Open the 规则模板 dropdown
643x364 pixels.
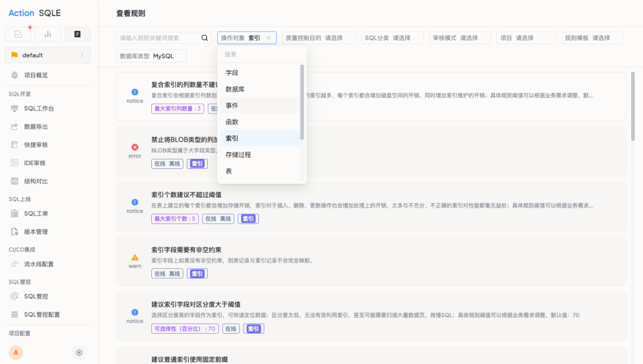tap(592, 37)
